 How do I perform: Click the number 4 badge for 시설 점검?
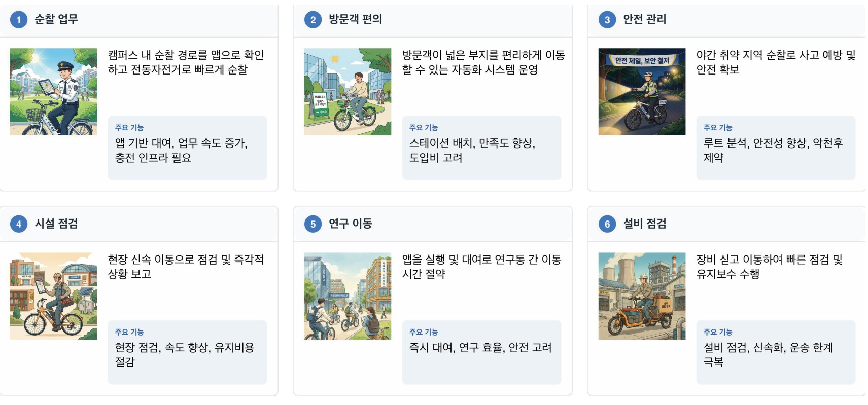click(x=19, y=224)
